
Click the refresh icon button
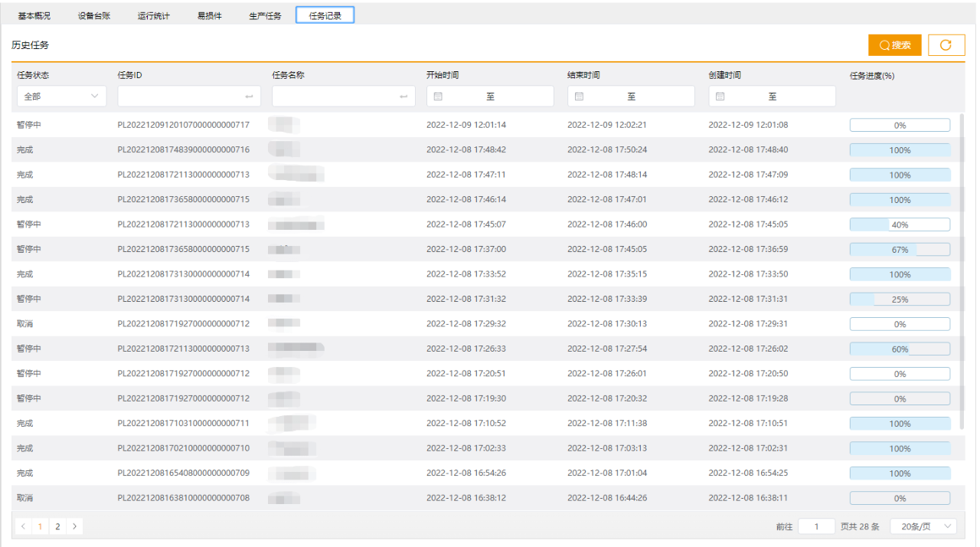(946, 45)
